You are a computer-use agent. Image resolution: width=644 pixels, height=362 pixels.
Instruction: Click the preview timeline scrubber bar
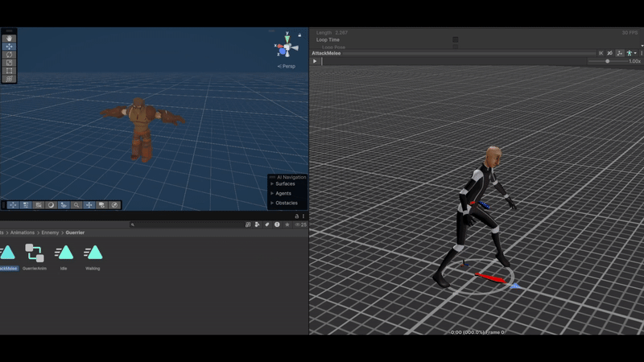453,61
